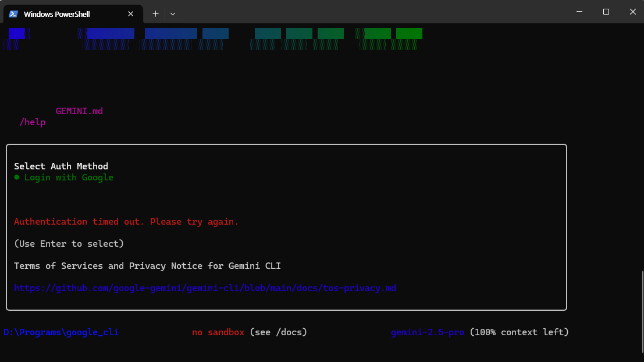The width and height of the screenshot is (644, 362).
Task: Open a new tab with plus button
Action: pyautogui.click(x=155, y=14)
